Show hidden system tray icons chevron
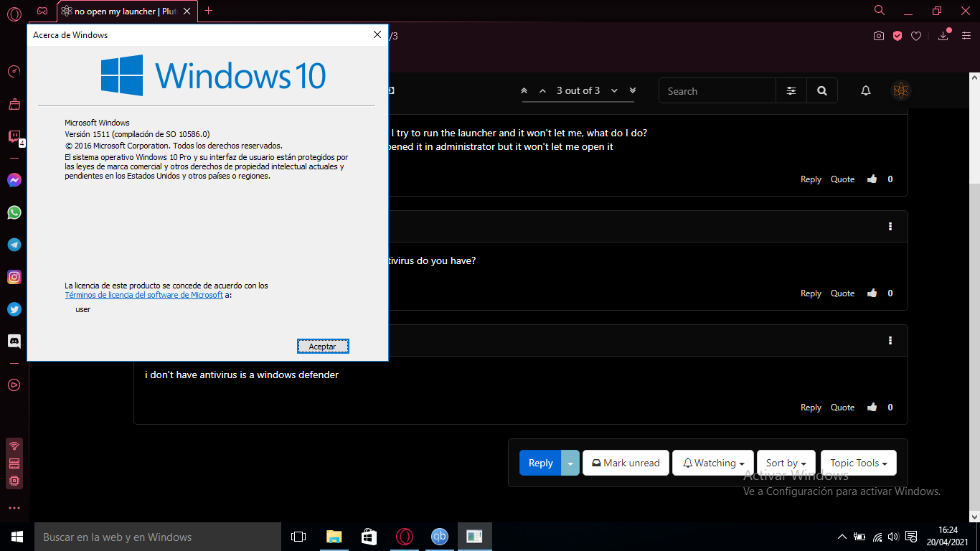The image size is (980, 551). [x=842, y=537]
